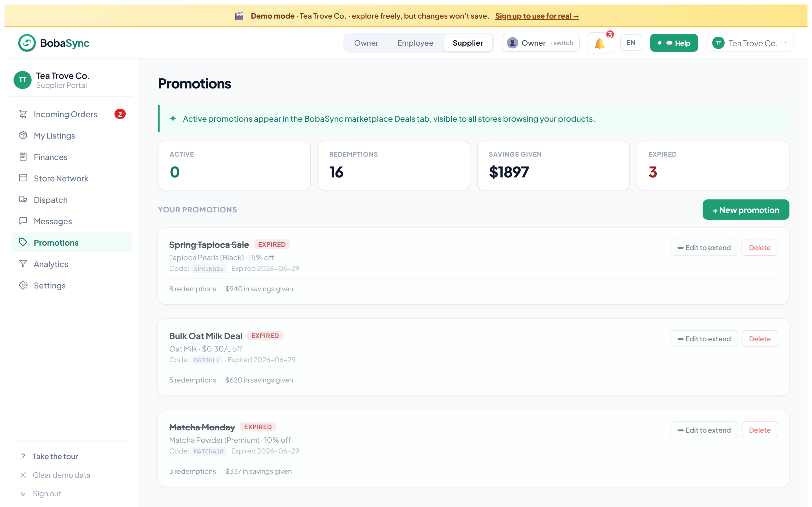Screen dimensions: 812x507
Task: Create a new promotion
Action: tap(745, 210)
